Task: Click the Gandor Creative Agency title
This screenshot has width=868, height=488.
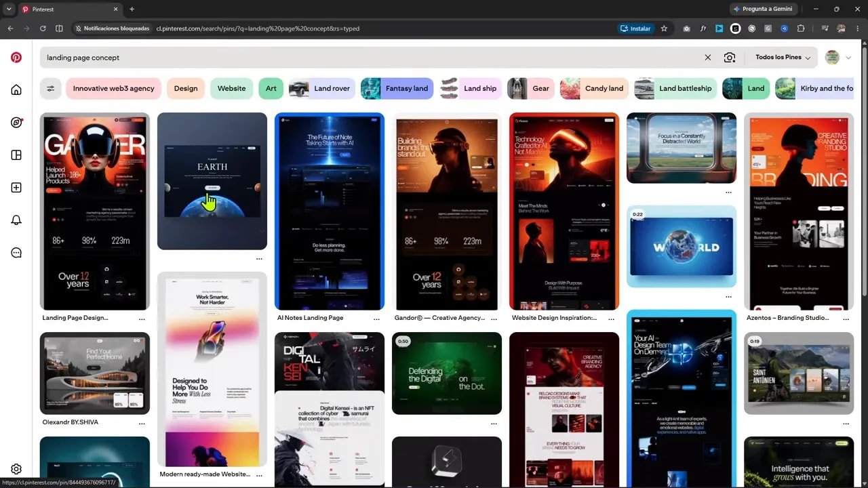Action: click(439, 318)
